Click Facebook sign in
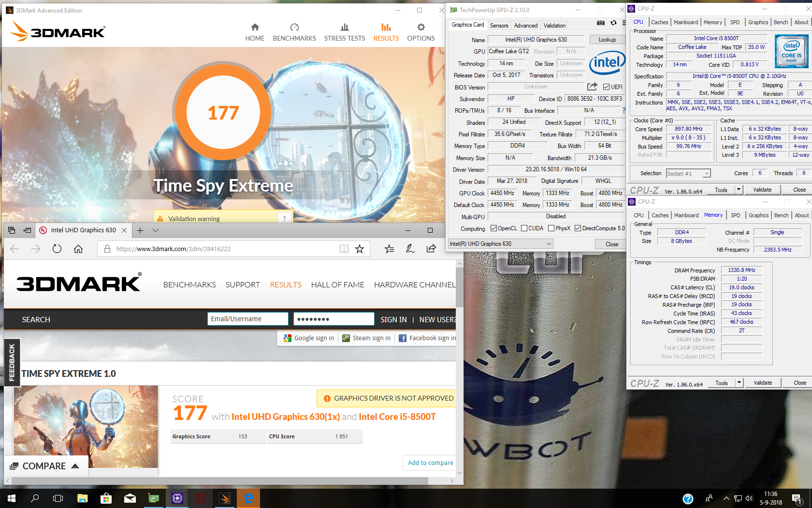The width and height of the screenshot is (812, 508). tap(427, 338)
